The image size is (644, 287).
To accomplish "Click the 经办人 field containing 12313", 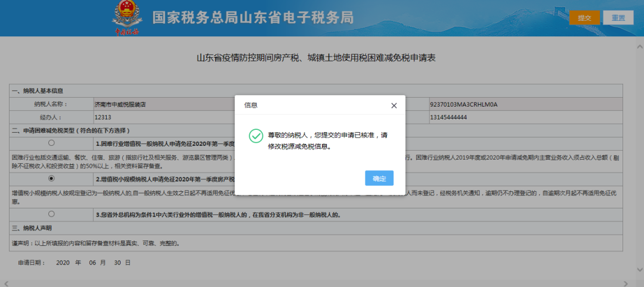I will (164, 118).
